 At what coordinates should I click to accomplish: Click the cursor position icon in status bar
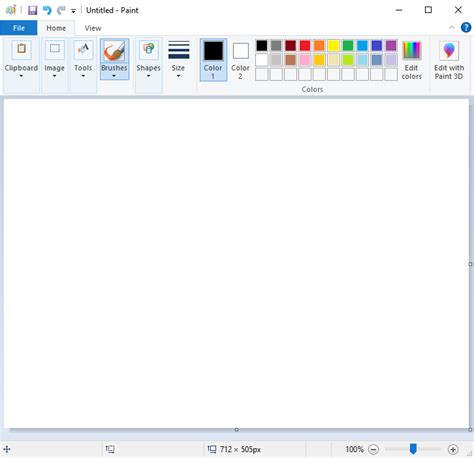coord(7,449)
